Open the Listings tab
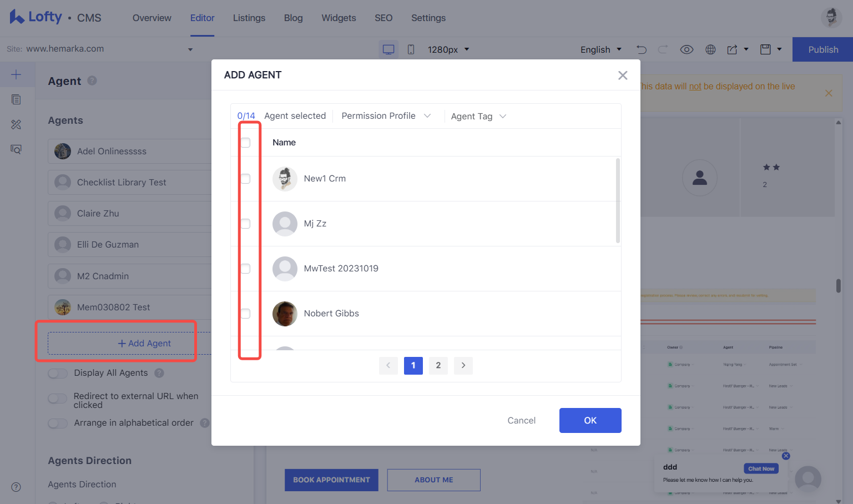Viewport: 853px width, 504px height. (249, 18)
